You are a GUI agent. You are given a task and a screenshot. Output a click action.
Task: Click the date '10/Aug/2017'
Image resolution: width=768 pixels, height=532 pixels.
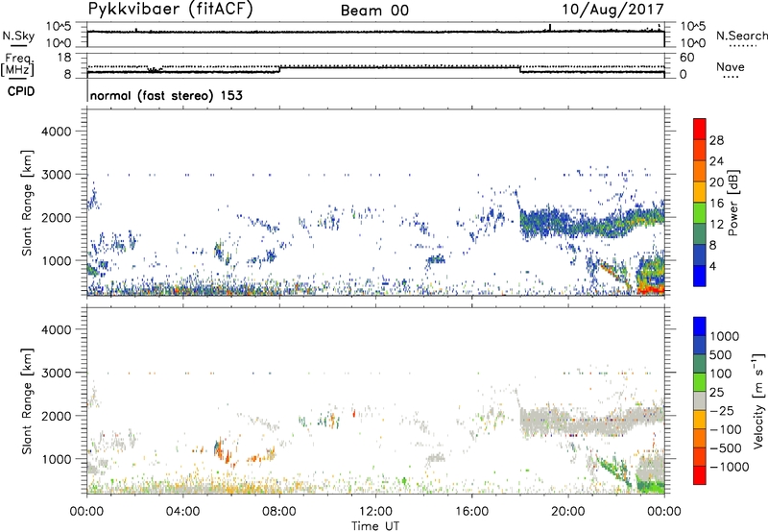(612, 10)
